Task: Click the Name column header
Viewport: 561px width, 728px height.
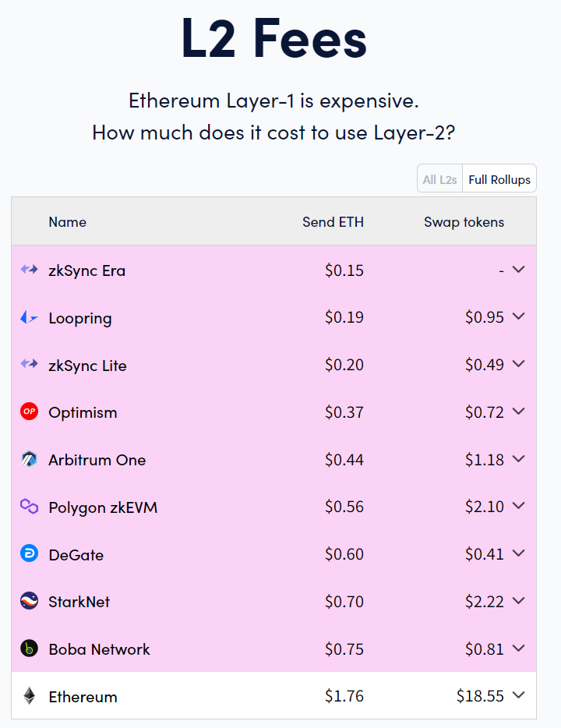Action: pyautogui.click(x=67, y=222)
